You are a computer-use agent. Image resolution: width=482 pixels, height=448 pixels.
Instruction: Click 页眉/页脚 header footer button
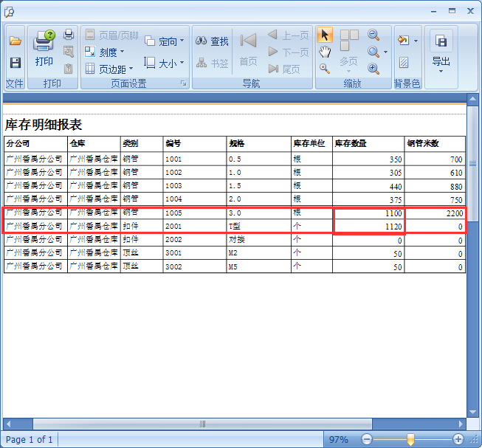point(111,35)
